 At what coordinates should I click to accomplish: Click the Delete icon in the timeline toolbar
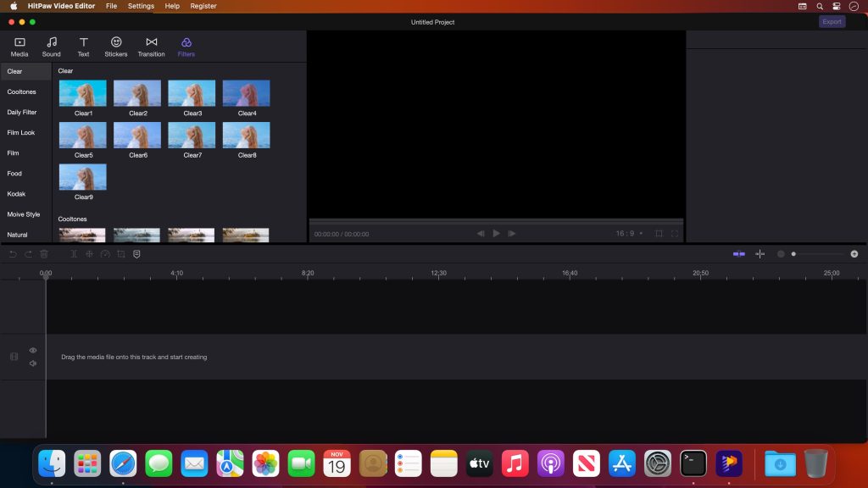click(x=44, y=253)
